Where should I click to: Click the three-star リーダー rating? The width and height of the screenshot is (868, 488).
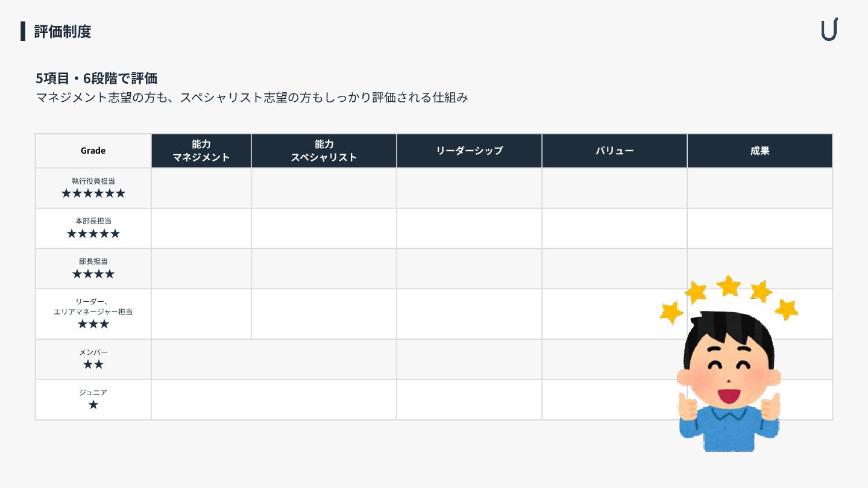click(93, 324)
